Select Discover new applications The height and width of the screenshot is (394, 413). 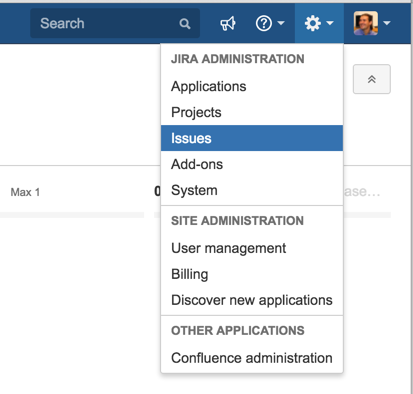[252, 300]
